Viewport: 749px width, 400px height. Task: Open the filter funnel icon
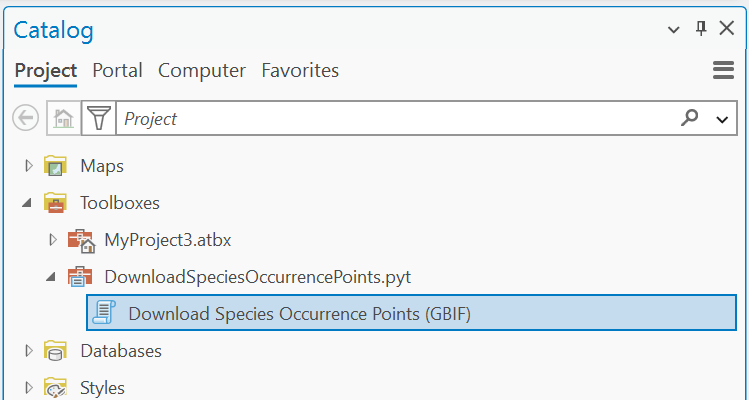coord(97,118)
